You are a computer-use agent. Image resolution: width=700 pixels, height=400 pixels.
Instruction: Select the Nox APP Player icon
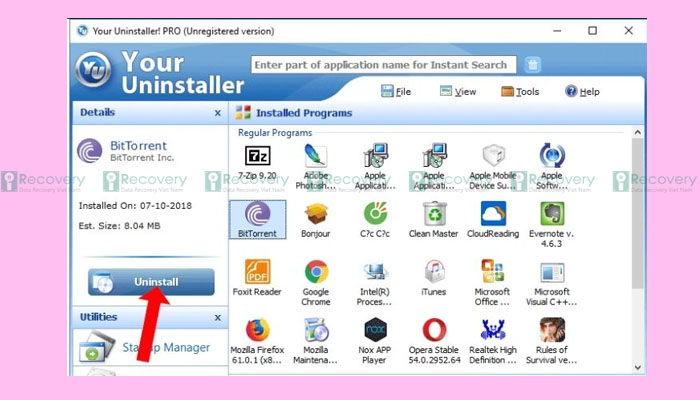[x=375, y=330]
